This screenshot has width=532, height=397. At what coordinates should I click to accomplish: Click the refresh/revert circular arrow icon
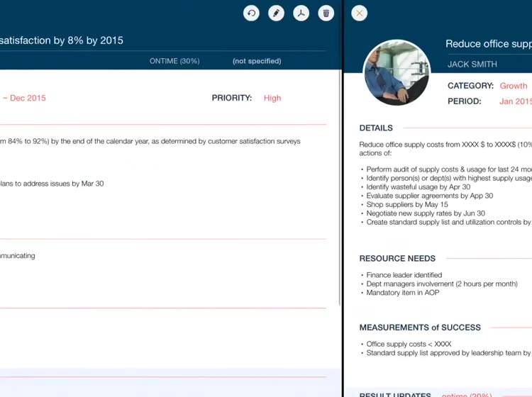[251, 13]
